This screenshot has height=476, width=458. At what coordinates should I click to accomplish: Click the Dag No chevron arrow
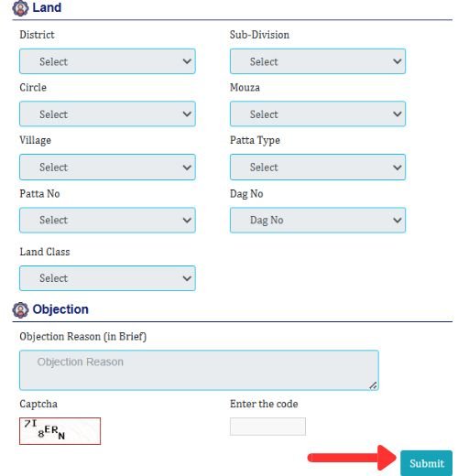(397, 220)
